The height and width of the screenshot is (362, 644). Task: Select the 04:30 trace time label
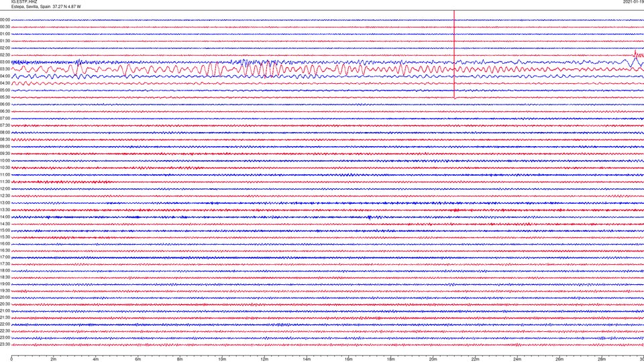coord(5,83)
